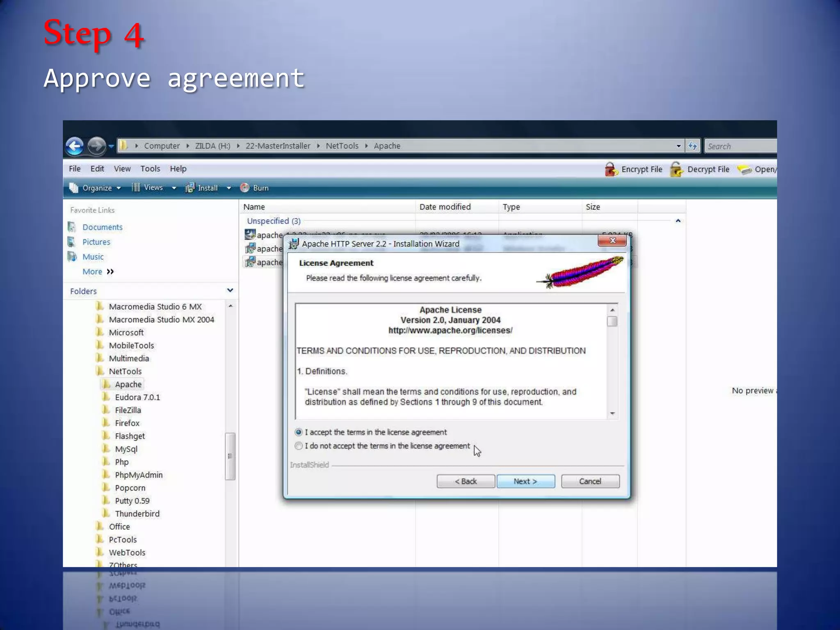The width and height of the screenshot is (840, 630).
Task: Select the PhpMyAdmin folder
Action: [139, 475]
